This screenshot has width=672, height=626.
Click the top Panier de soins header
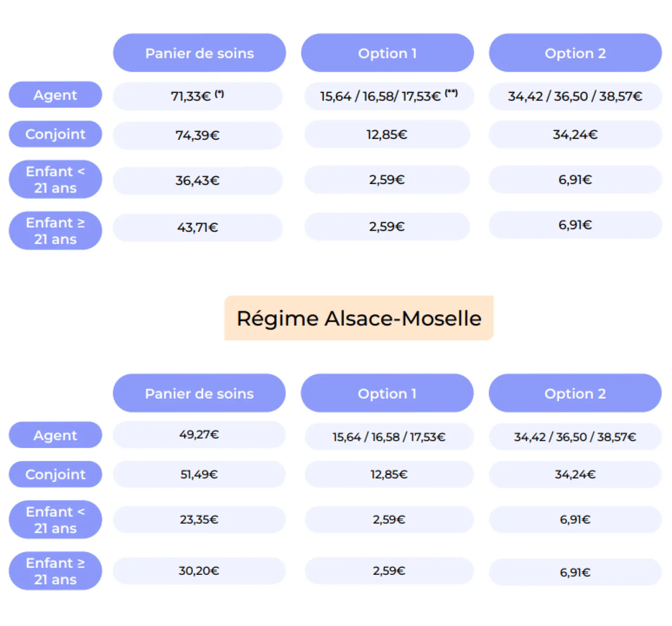pos(200,53)
